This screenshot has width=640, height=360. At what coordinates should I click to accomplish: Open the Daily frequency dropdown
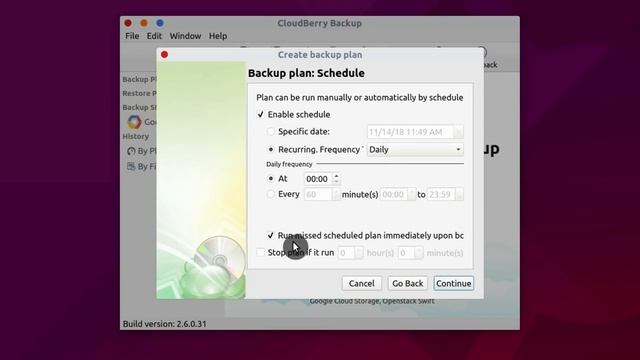click(x=415, y=149)
